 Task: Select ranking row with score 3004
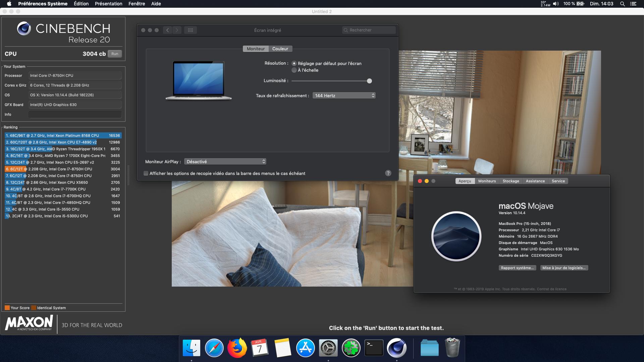pyautogui.click(x=63, y=169)
